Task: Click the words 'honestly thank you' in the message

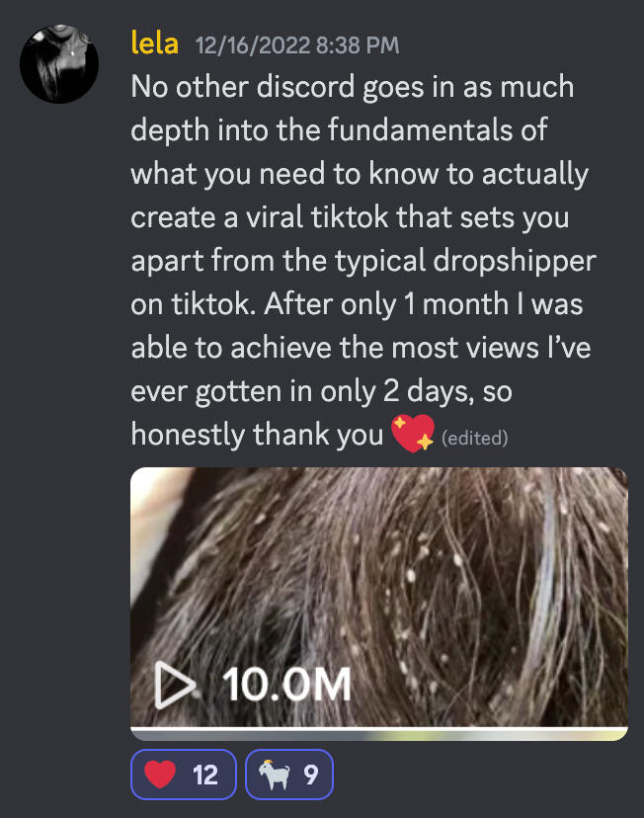Action: click(x=257, y=435)
